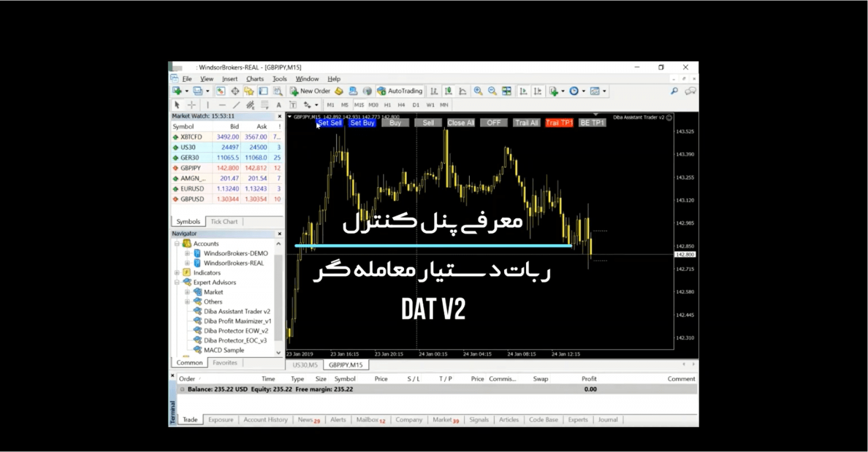The height and width of the screenshot is (452, 868).
Task: Open the Insert menu
Action: [x=229, y=79]
